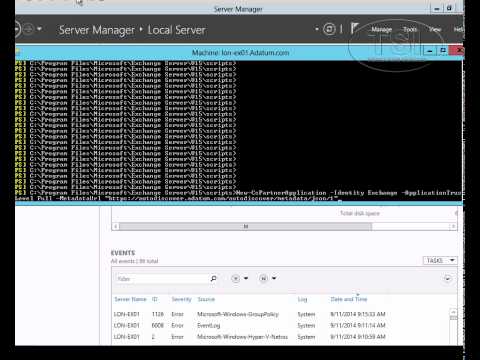Screen dimensions: 480x360
Task: Click inside the Exchange PowerShell console
Action: pyautogui.click(x=239, y=131)
